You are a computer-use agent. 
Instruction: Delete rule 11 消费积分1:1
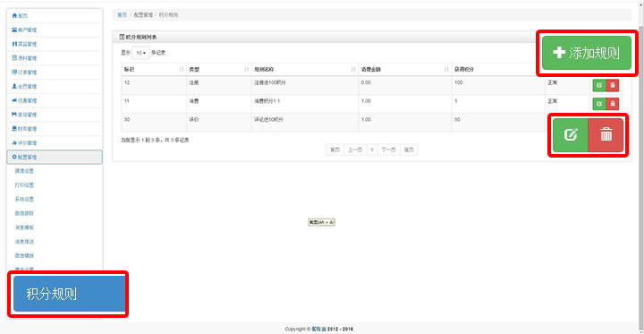coord(613,104)
